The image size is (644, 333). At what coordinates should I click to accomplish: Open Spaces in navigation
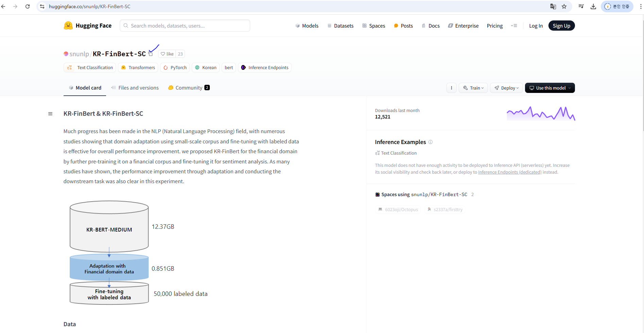(374, 26)
